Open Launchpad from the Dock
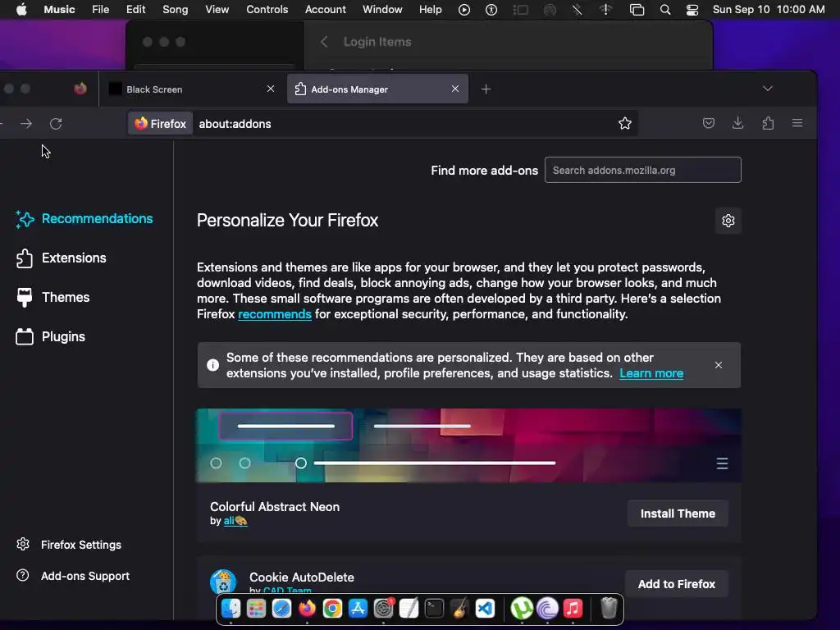This screenshot has width=840, height=630. 256,608
